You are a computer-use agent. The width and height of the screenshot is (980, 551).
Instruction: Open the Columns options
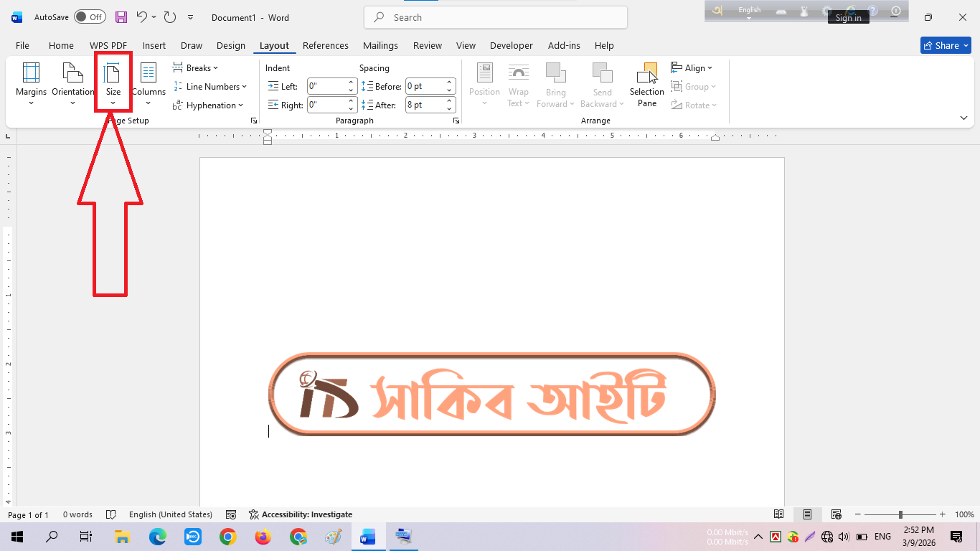149,84
